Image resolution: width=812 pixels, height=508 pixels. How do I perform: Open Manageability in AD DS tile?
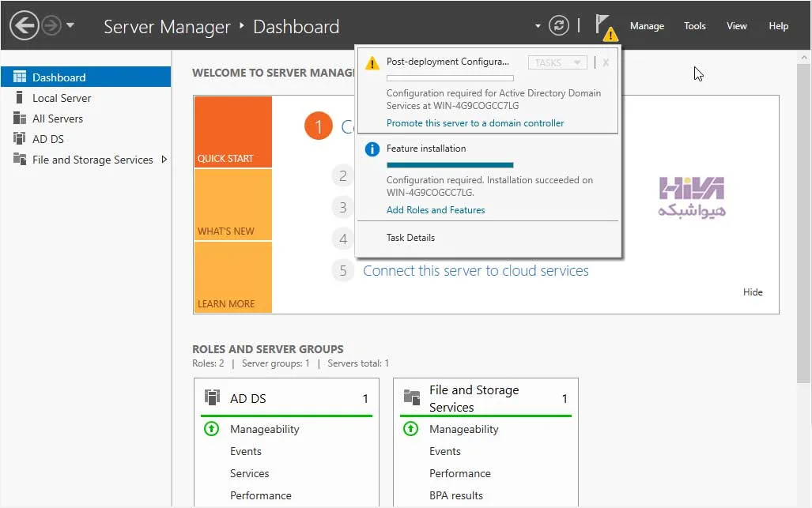[x=265, y=429]
